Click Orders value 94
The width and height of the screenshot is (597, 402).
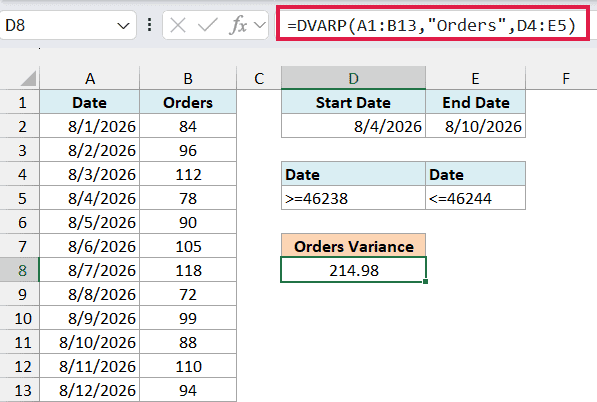pos(188,390)
